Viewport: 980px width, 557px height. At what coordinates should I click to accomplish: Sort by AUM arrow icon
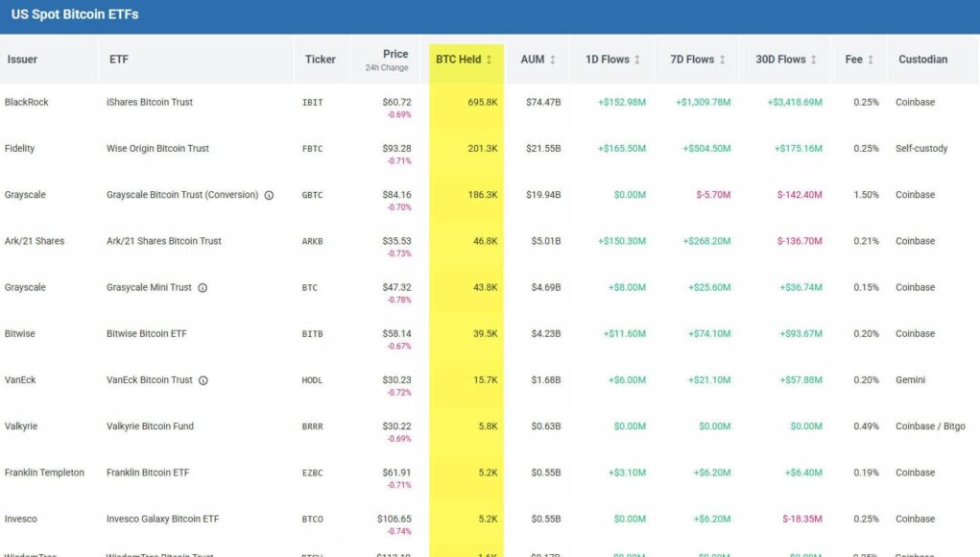(x=553, y=60)
